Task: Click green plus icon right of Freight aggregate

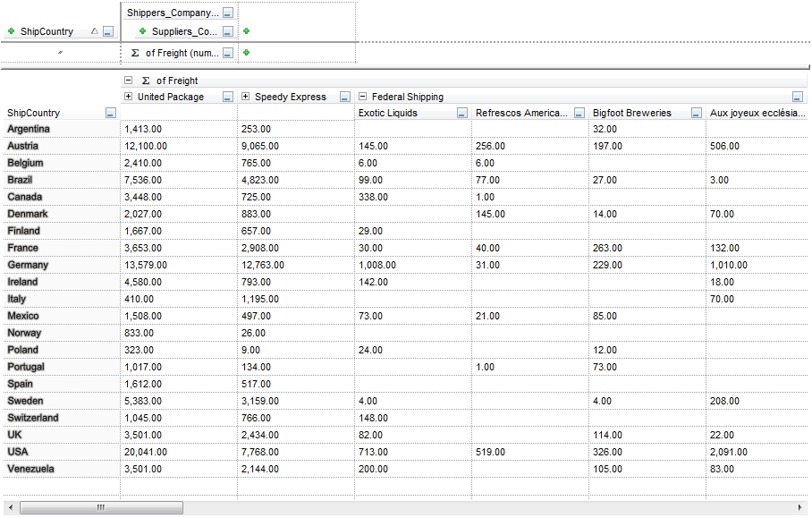Action: 247,53
